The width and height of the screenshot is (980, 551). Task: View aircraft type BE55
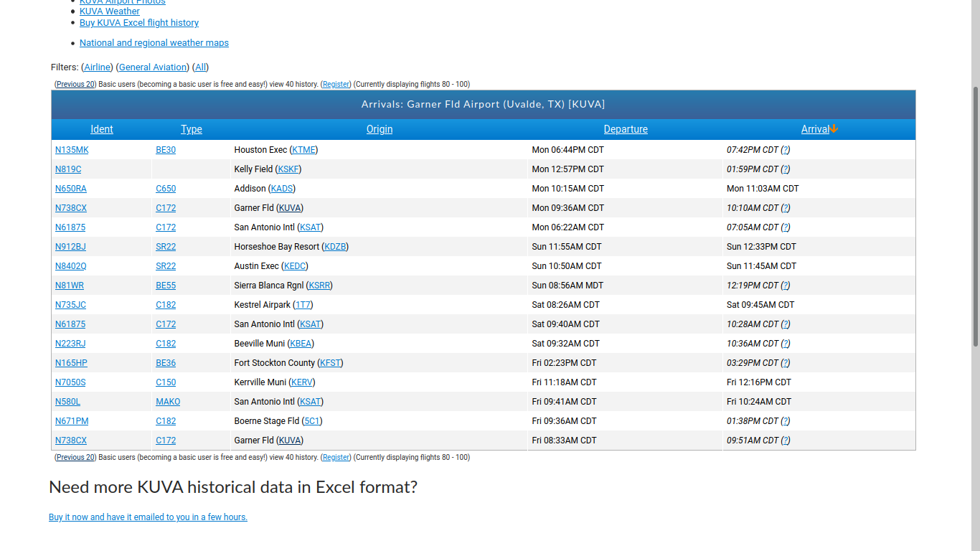click(x=166, y=286)
